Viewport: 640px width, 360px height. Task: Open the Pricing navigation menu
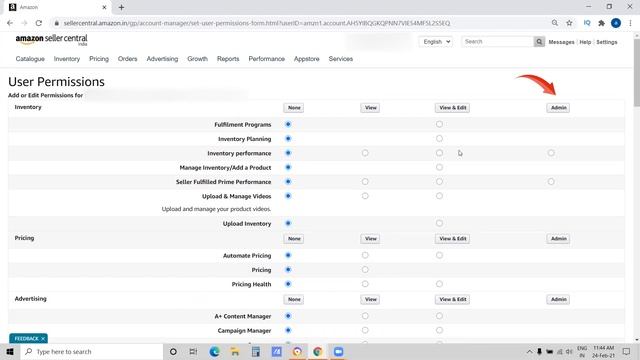point(99,59)
